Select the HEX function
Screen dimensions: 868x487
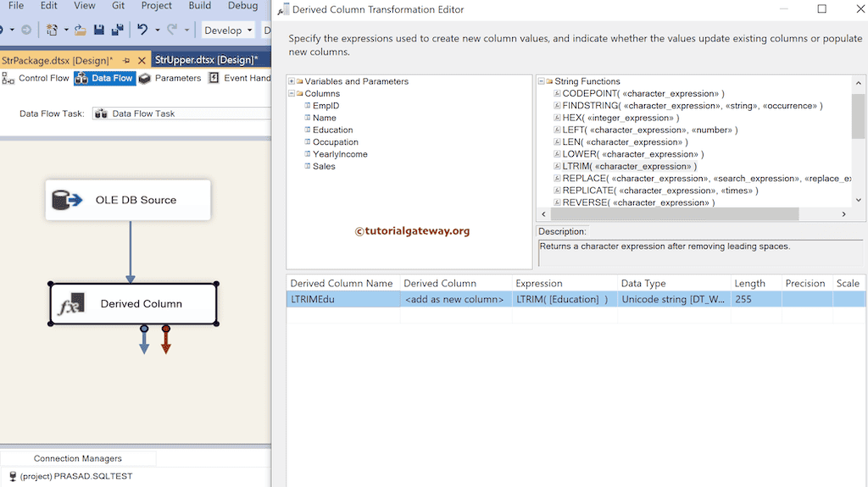(620, 118)
